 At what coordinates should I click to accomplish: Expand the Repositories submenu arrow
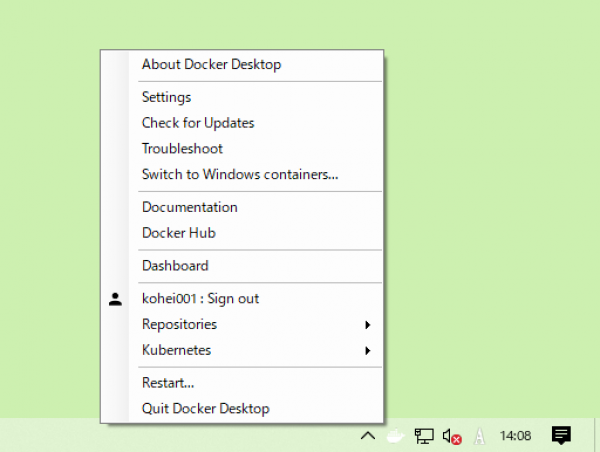point(368,325)
